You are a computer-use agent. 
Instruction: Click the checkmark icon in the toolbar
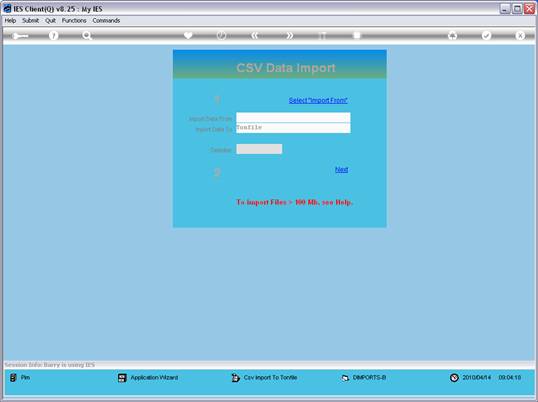coord(486,35)
